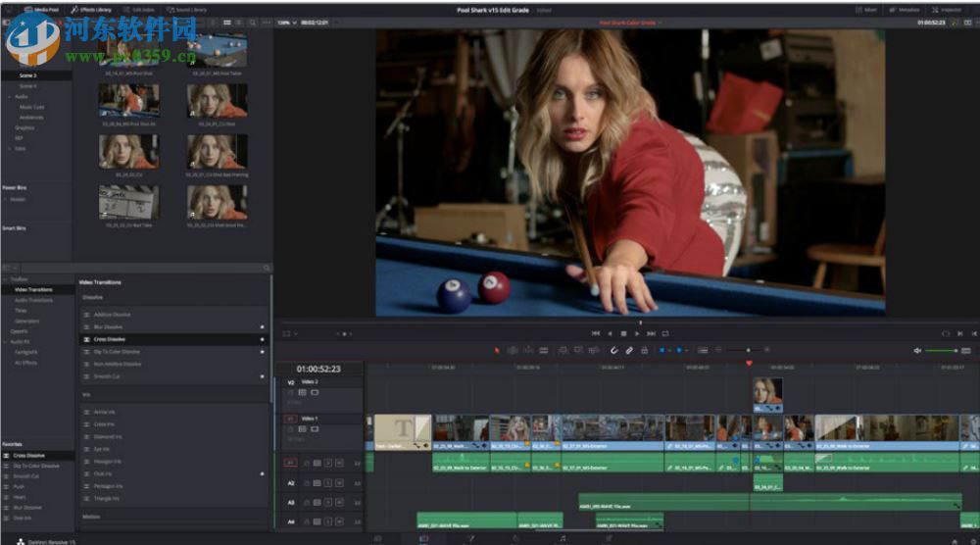
Task: Select the woman clip on Video 2 track
Action: pos(767,395)
